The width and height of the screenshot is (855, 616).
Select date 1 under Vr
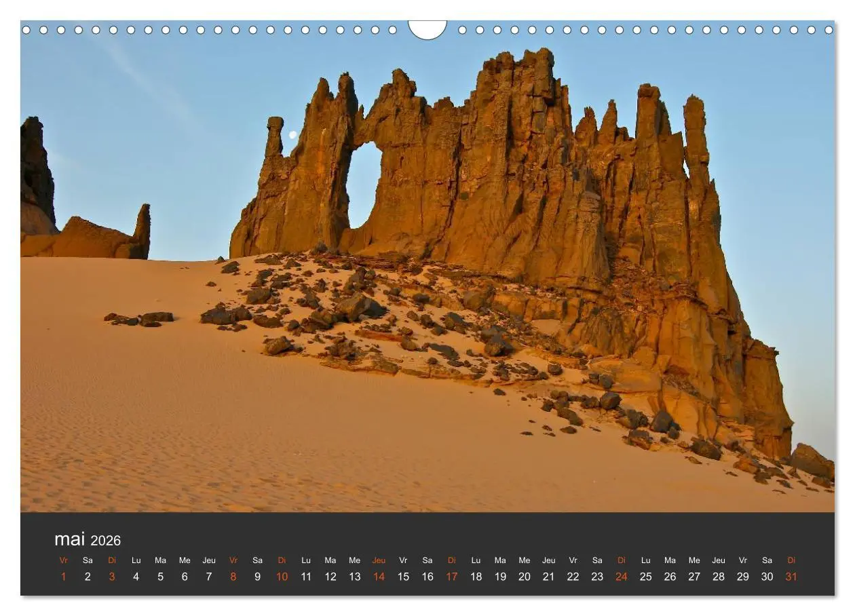[64, 577]
